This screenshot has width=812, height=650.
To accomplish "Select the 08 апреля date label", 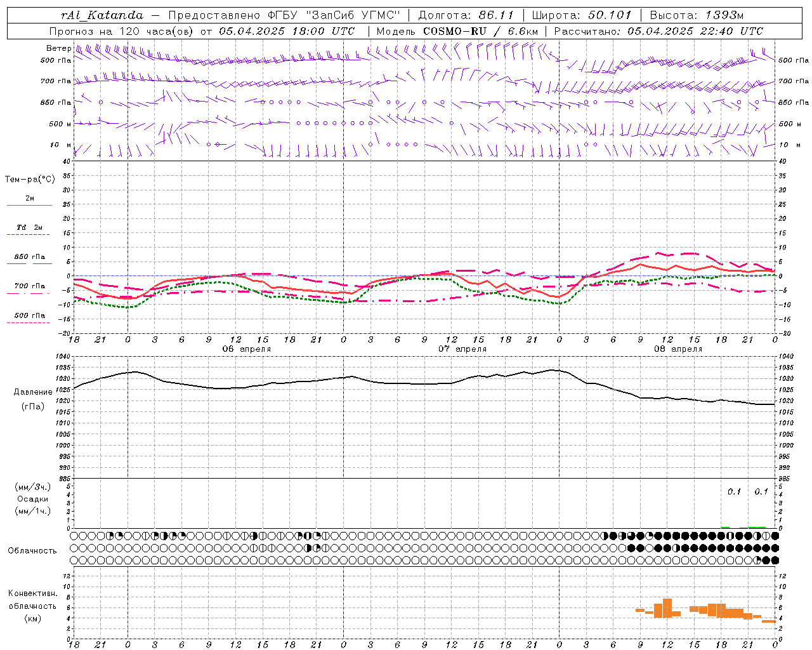I will click(678, 349).
